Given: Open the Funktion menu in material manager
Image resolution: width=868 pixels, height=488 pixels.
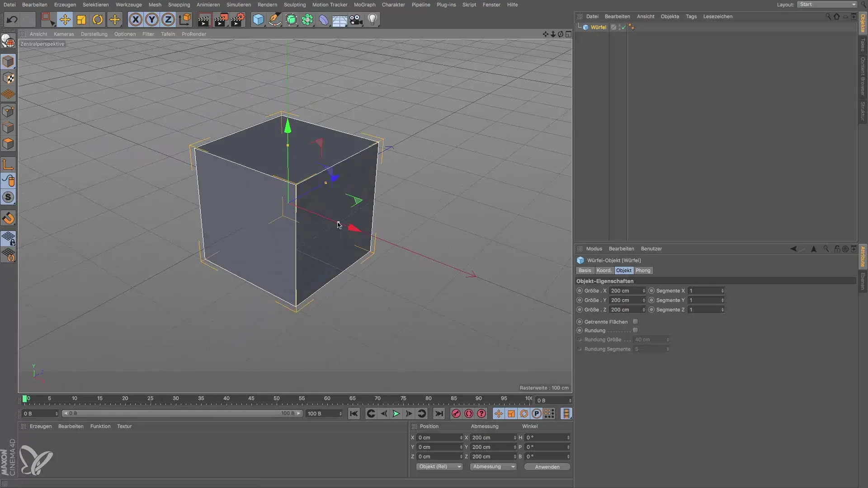Looking at the screenshot, I should coord(100,426).
